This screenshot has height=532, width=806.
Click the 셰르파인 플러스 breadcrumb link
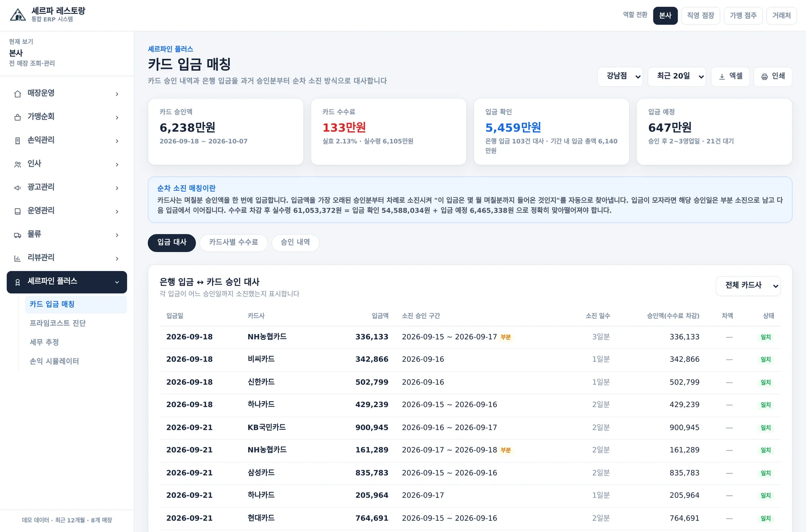pos(171,49)
